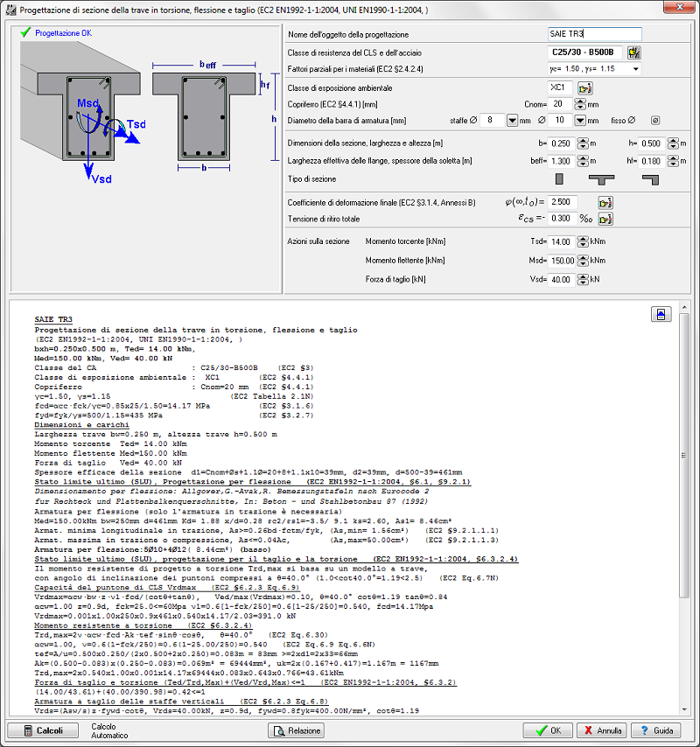The width and height of the screenshot is (700, 747).
Task: Select the T-section type icon
Action: [x=601, y=179]
